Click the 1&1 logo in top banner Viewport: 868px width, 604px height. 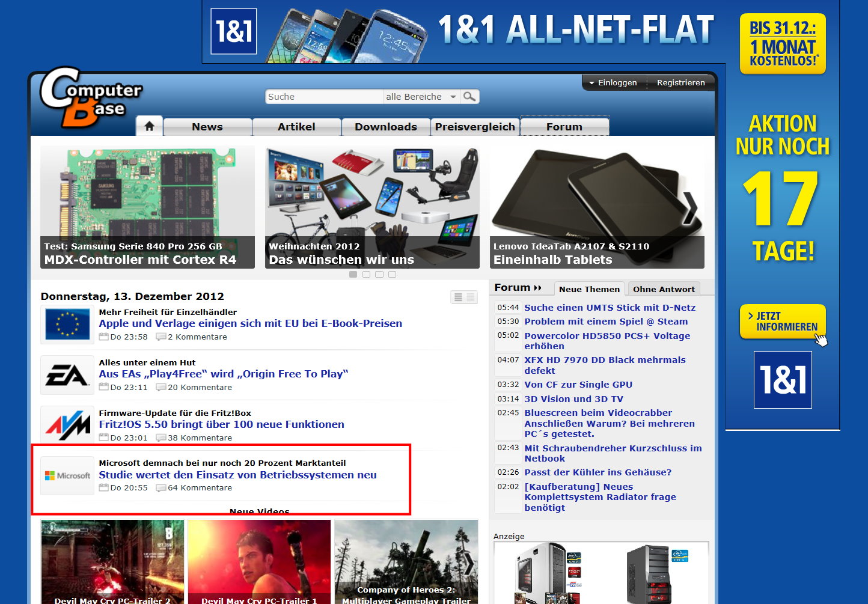[x=234, y=31]
